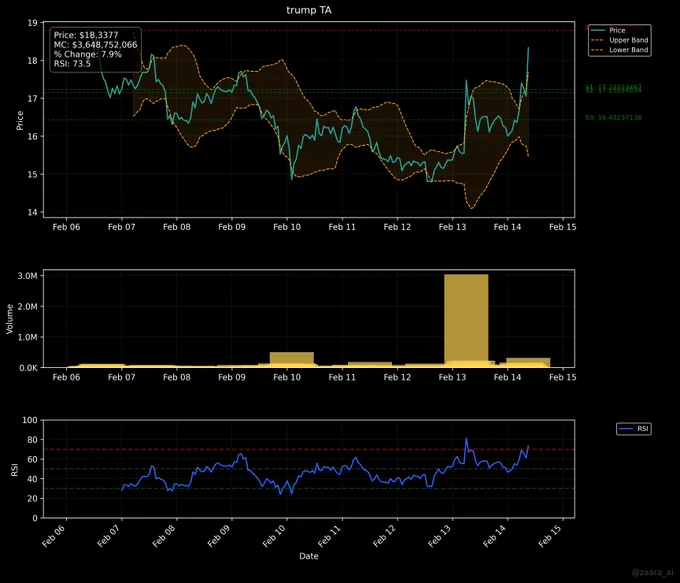
Task: Click the 'Upper Band' legend entry
Action: coord(628,40)
